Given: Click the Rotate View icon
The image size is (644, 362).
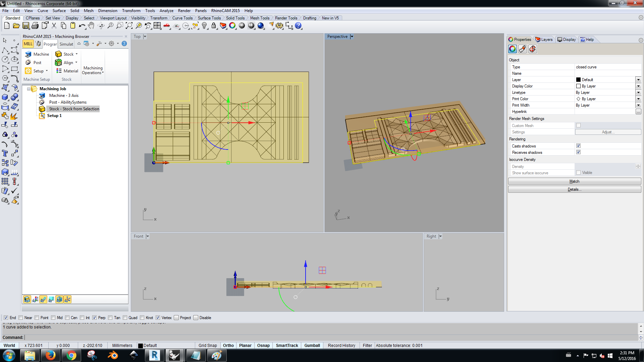Looking at the screenshot, I should (x=101, y=25).
